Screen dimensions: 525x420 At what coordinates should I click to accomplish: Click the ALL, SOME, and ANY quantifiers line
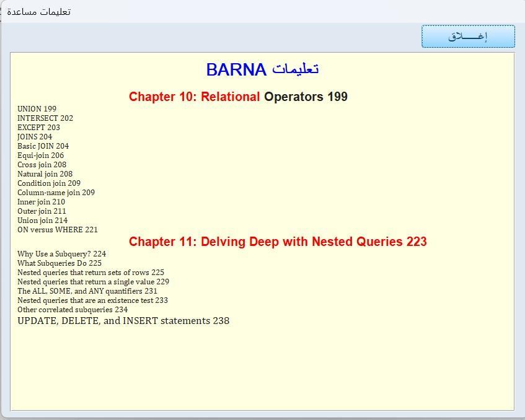pos(87,291)
